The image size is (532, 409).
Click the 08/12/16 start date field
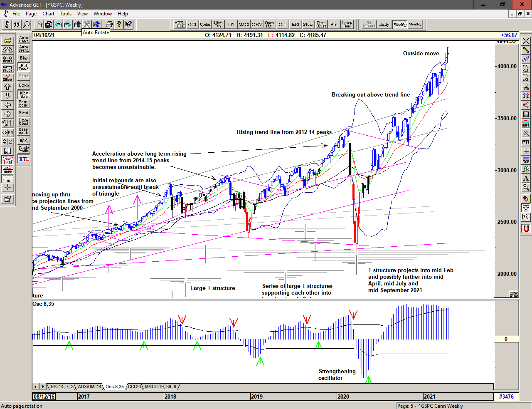(44, 397)
